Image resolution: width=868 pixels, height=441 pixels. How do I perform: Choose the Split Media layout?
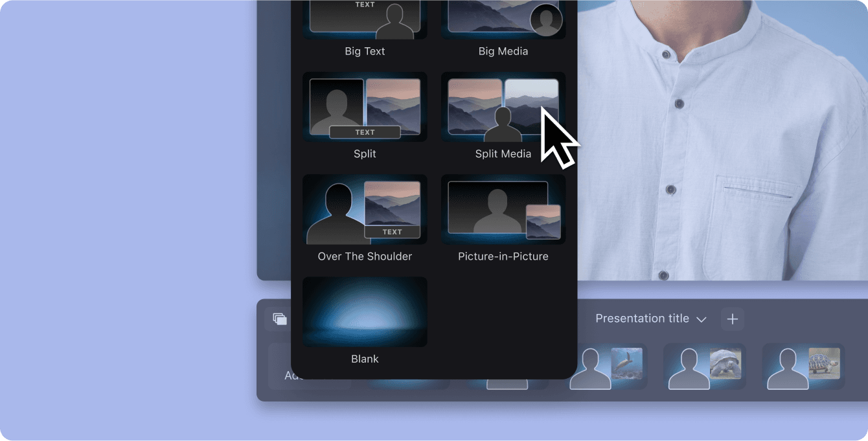pyautogui.click(x=503, y=107)
